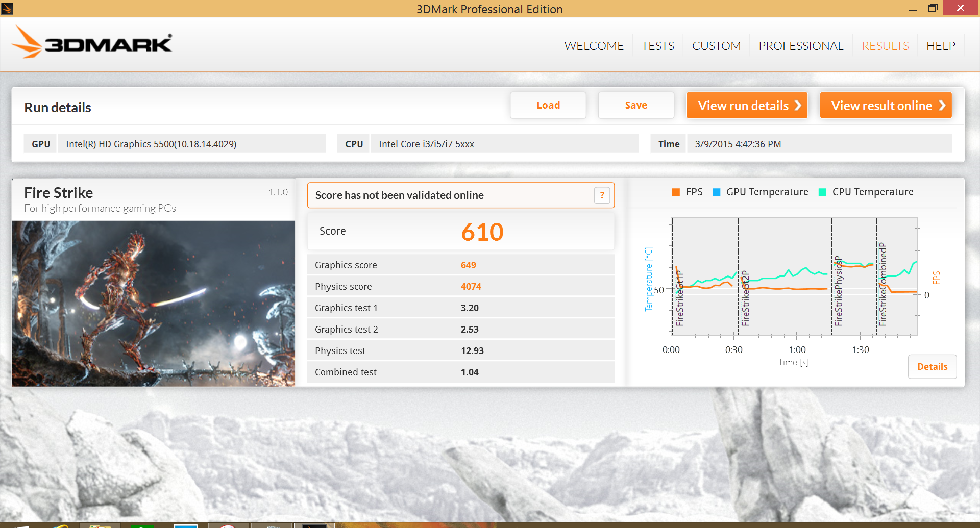Viewport: 980px width, 528px height.
Task: Click the 'Temperature [°C]' axis label
Action: [649, 280]
